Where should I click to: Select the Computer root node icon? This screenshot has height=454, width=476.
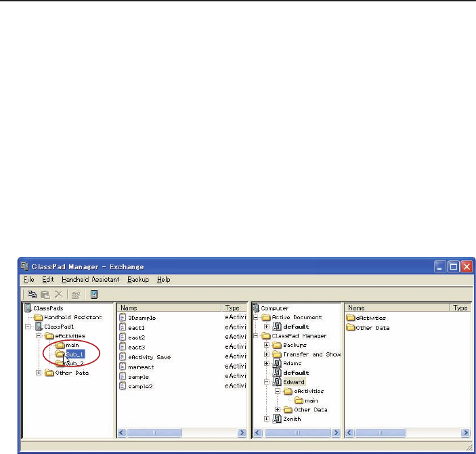click(256, 308)
